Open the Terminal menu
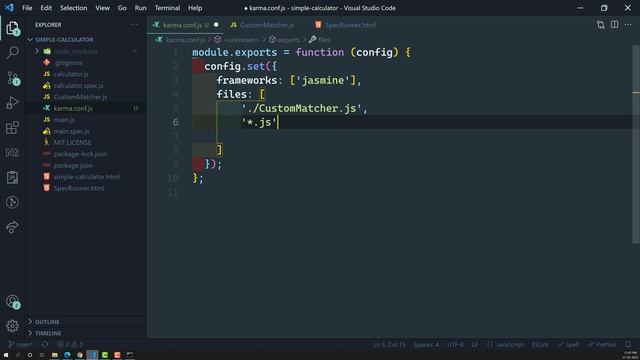This screenshot has height=360, width=640. (x=167, y=8)
